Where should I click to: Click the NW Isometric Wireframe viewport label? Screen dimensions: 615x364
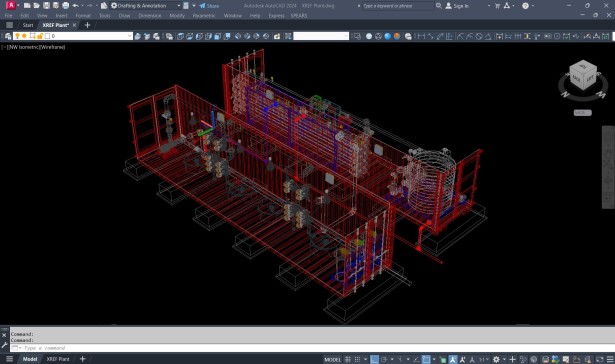(x=33, y=47)
